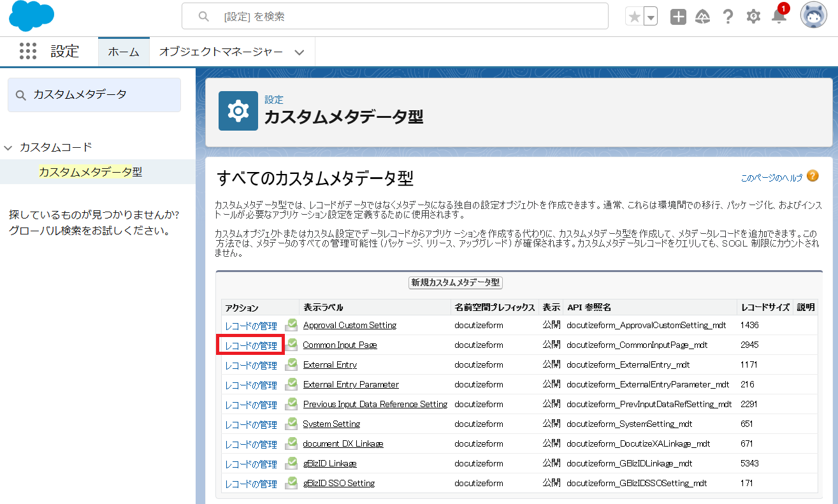838x504 pixels.
Task: Open the Common Input Page label link
Action: pos(340,345)
